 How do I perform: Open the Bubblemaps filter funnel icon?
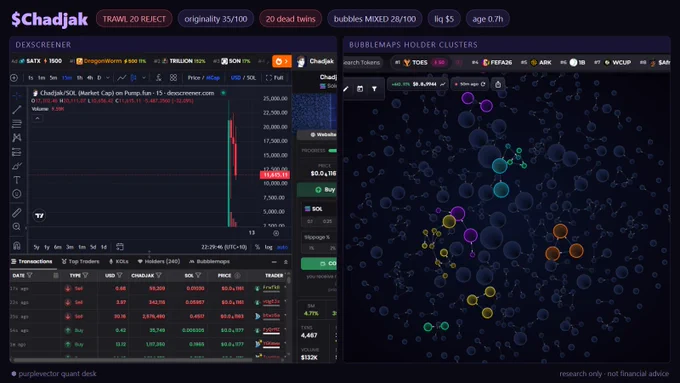pyautogui.click(x=374, y=89)
